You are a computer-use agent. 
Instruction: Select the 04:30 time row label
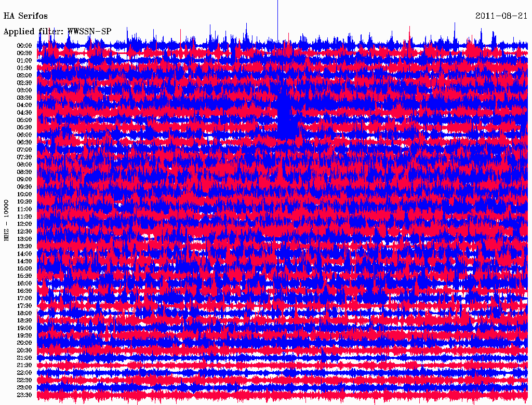(24, 113)
